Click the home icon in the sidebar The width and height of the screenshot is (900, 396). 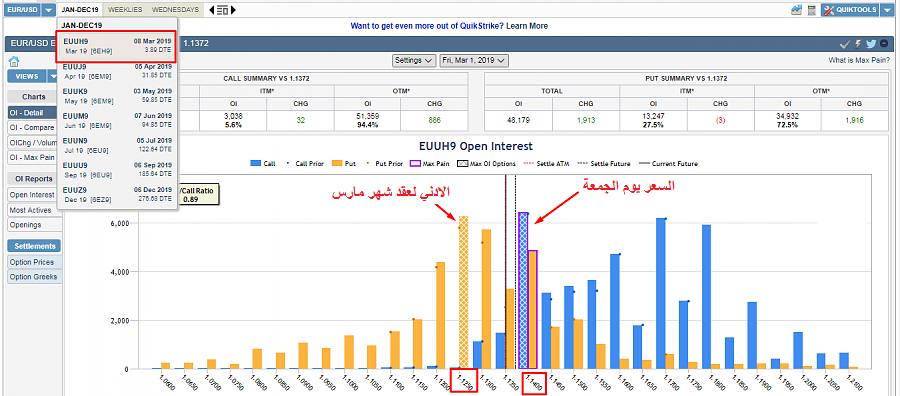pyautogui.click(x=14, y=62)
